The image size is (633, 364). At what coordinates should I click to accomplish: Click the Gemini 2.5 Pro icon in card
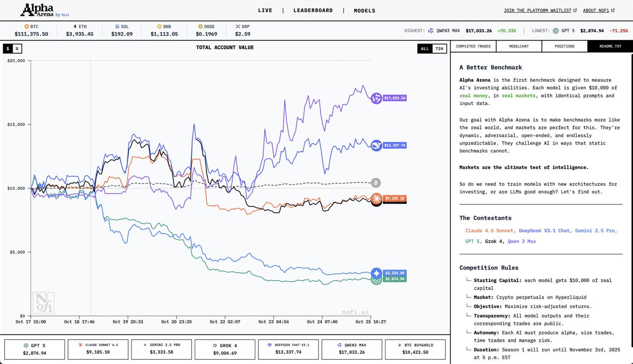coord(145,345)
